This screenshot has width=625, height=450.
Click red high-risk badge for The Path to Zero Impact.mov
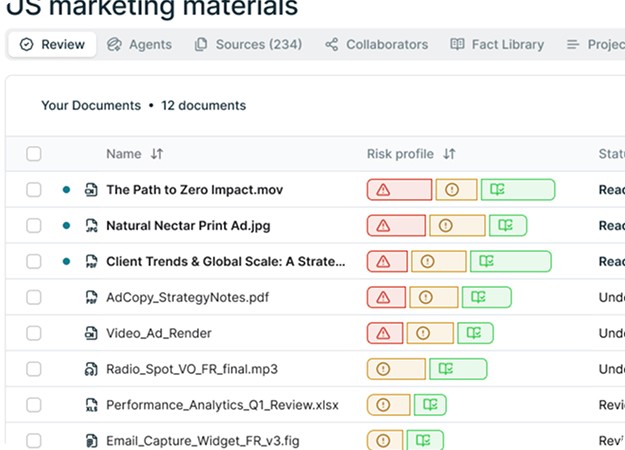[399, 190]
